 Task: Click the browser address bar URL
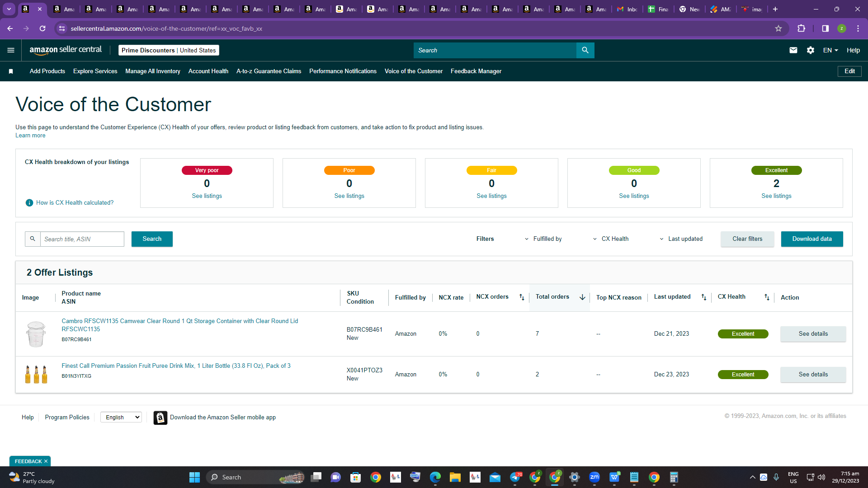(166, 28)
